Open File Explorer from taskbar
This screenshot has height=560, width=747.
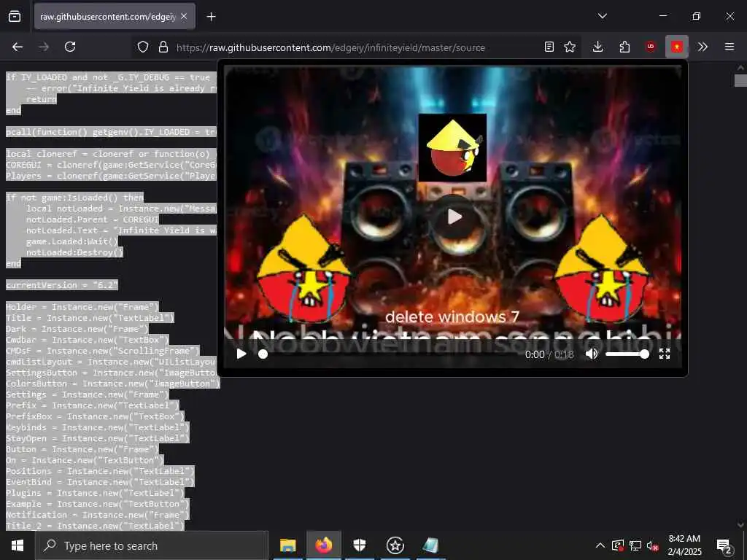(x=287, y=545)
